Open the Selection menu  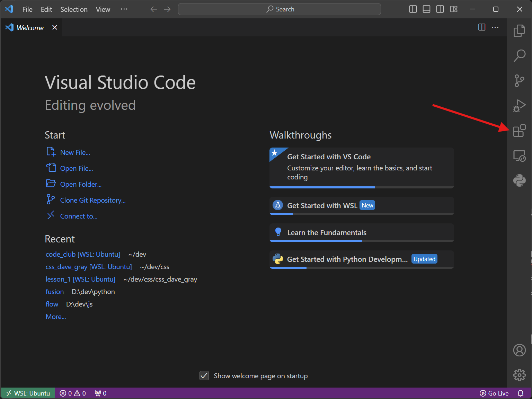pyautogui.click(x=74, y=9)
